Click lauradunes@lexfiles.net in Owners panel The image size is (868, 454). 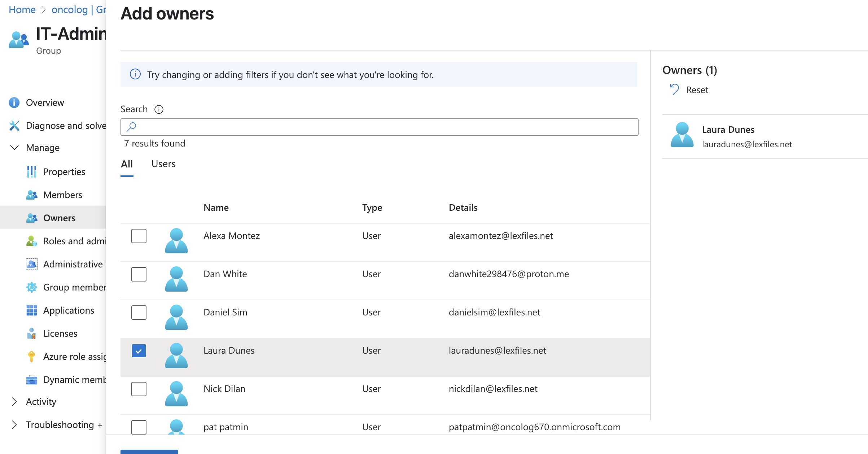pos(747,144)
